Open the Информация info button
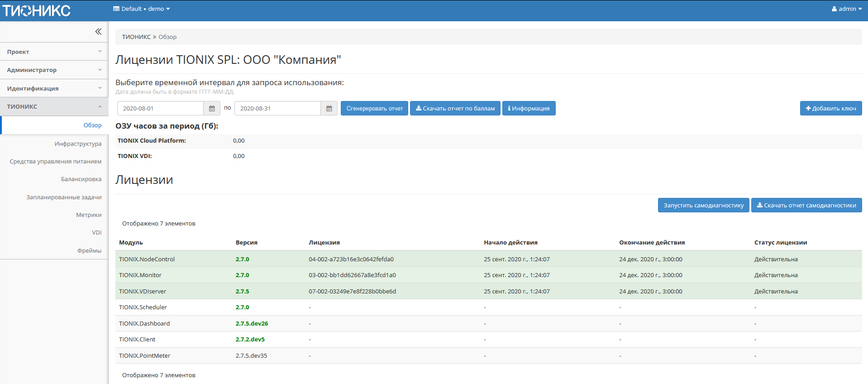This screenshot has height=384, width=868. point(529,109)
